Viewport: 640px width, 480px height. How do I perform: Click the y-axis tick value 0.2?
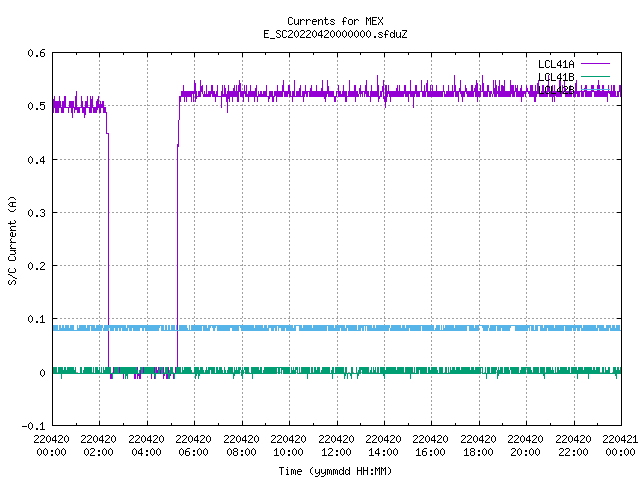[x=36, y=266]
